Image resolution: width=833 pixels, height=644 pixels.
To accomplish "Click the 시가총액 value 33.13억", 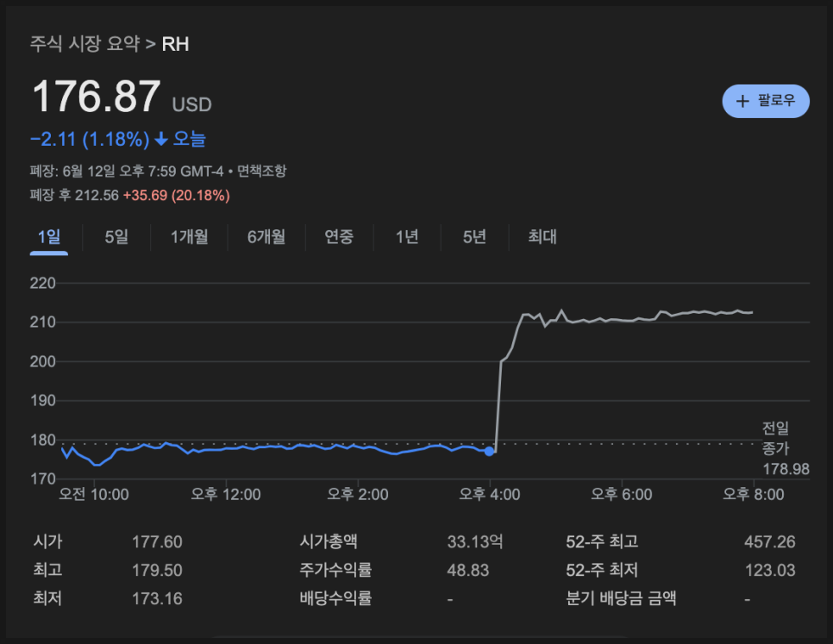I will pos(475,541).
